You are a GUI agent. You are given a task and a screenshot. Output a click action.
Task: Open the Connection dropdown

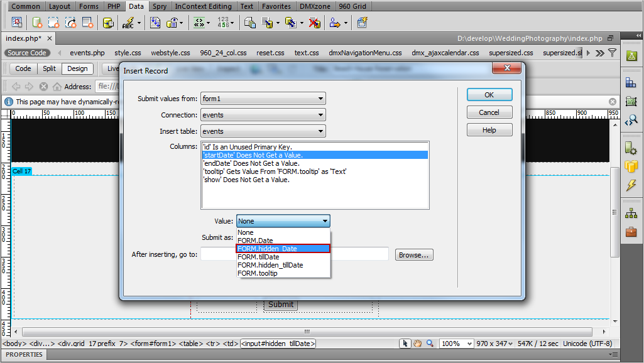click(x=263, y=115)
